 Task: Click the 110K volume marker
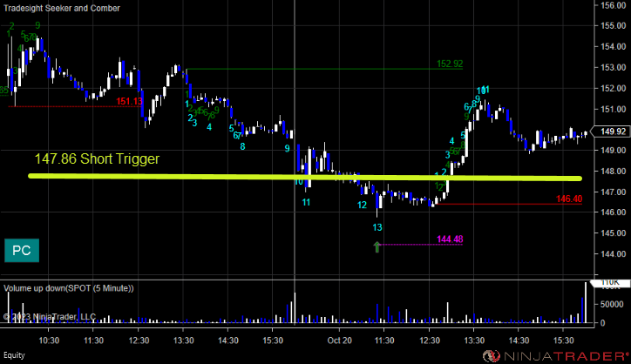coord(610,283)
